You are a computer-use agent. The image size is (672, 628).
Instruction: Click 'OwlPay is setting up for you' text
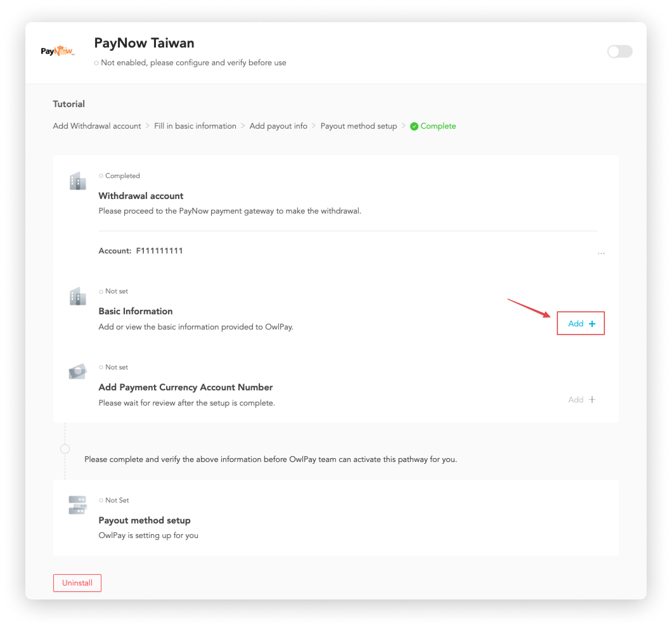[148, 535]
